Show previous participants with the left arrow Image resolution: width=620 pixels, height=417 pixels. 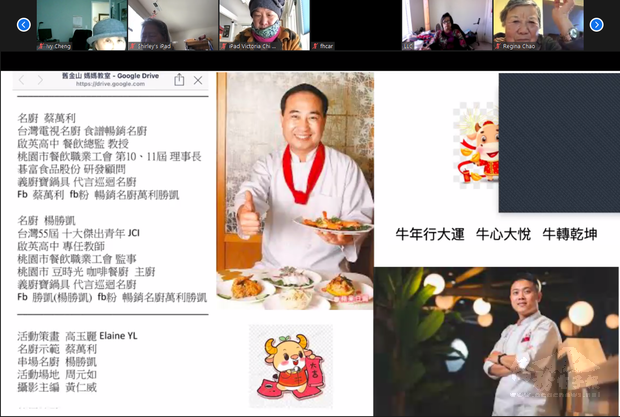24,25
